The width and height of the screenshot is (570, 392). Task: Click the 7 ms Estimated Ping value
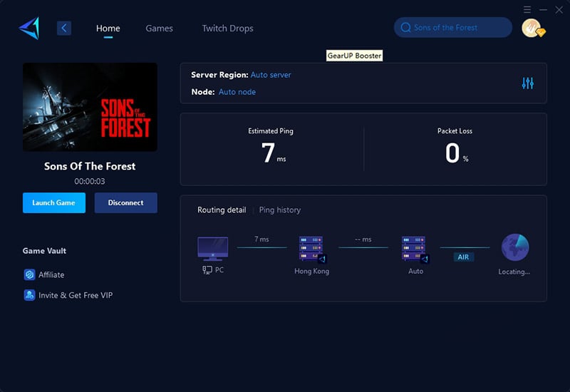click(x=274, y=153)
